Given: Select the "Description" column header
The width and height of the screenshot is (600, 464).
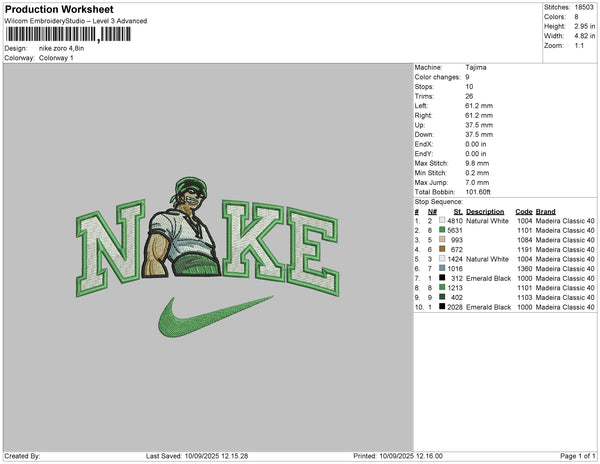Looking at the screenshot, I should 485,212.
